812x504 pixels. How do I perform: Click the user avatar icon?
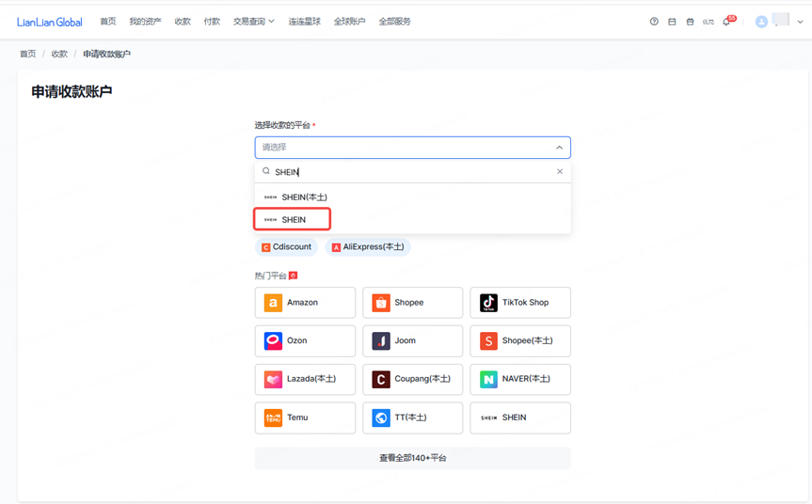click(761, 22)
